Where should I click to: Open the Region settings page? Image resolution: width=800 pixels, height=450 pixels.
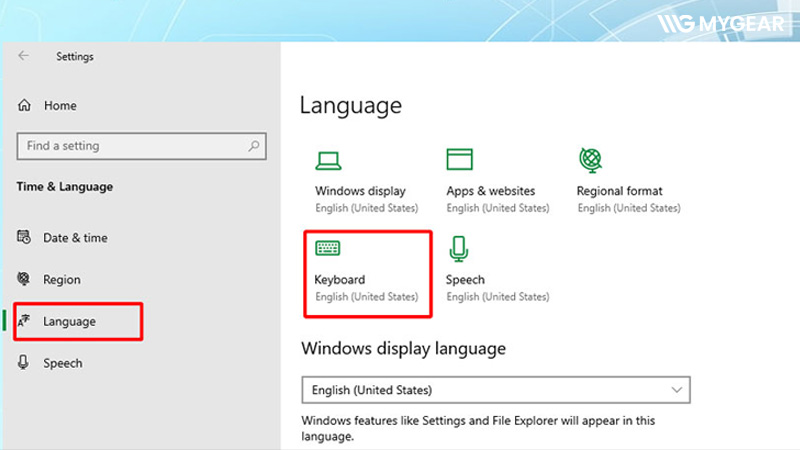coord(61,280)
